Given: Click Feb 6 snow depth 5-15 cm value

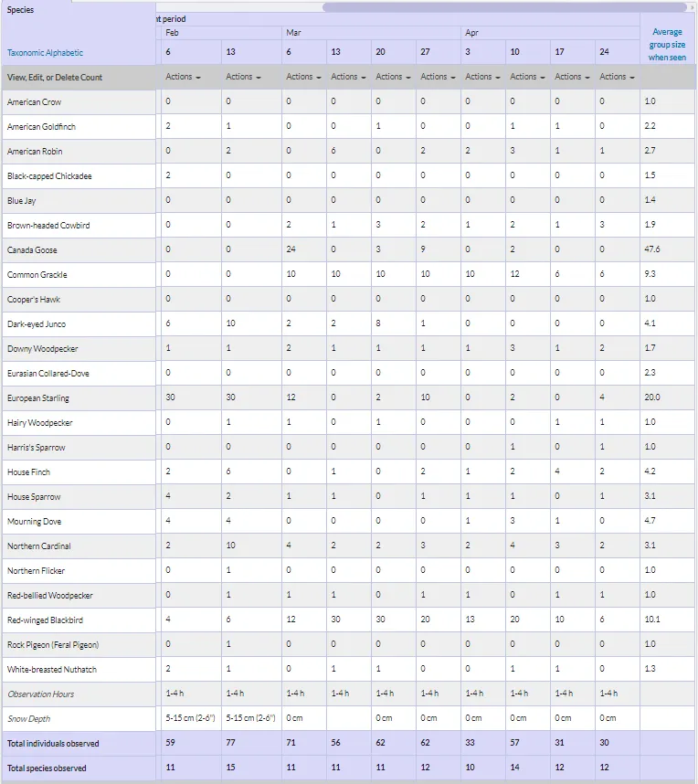Looking at the screenshot, I should pos(191,718).
